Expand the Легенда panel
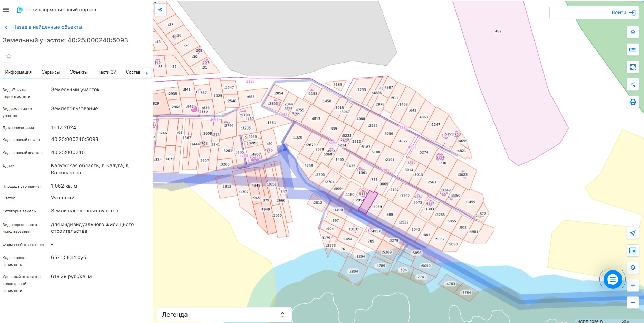The image size is (644, 323). [x=224, y=315]
